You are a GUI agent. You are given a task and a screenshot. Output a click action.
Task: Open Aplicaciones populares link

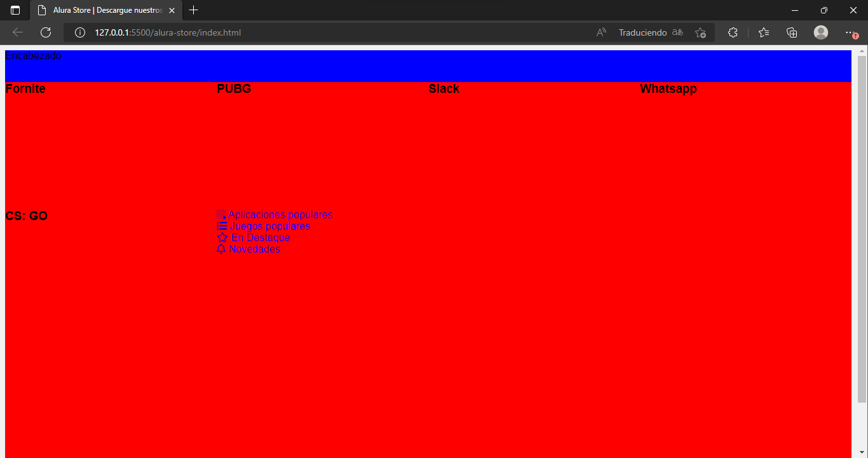280,215
